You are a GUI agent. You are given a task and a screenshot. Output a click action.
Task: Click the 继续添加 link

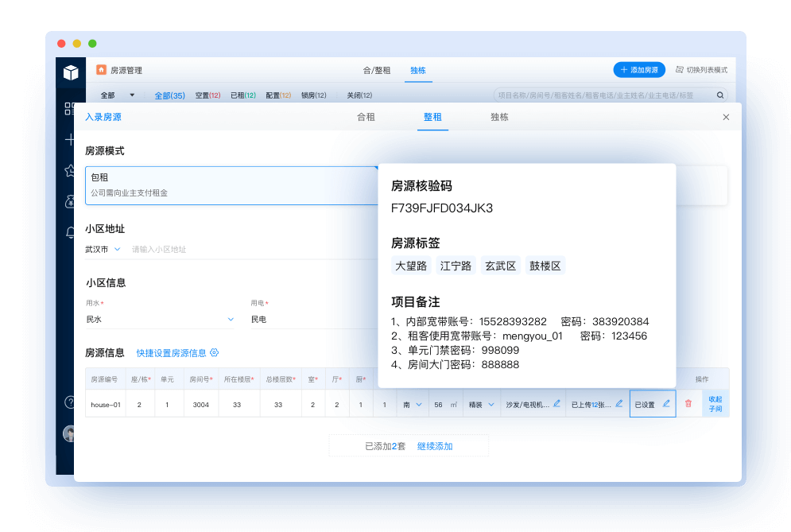pos(435,446)
